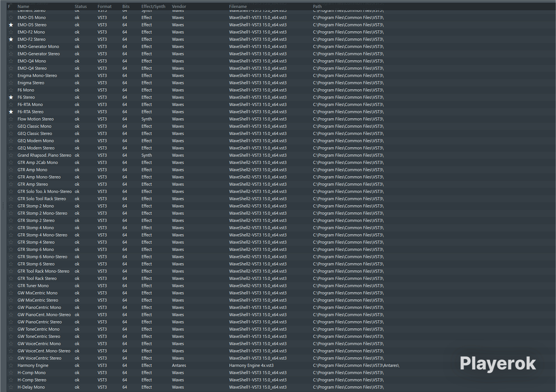556x392 pixels.
Task: Sort by the Path column header
Action: (x=317, y=6)
